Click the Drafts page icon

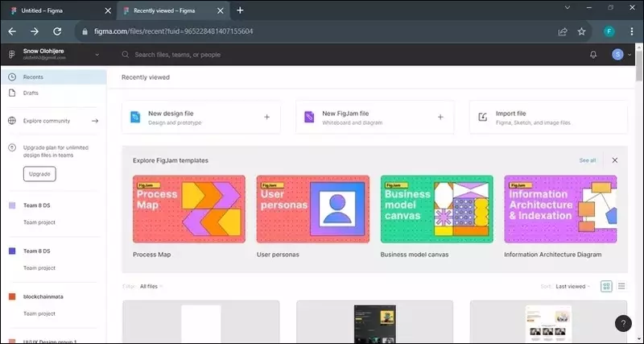12,93
